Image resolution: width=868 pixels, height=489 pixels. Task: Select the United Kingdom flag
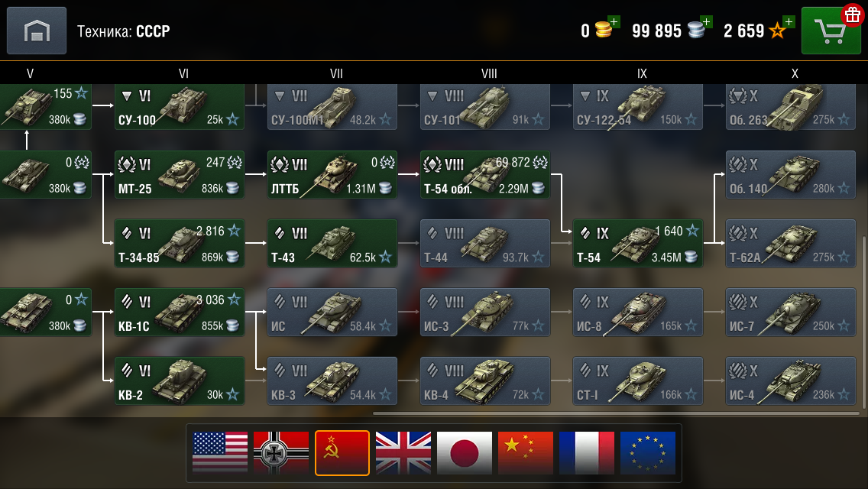403,452
